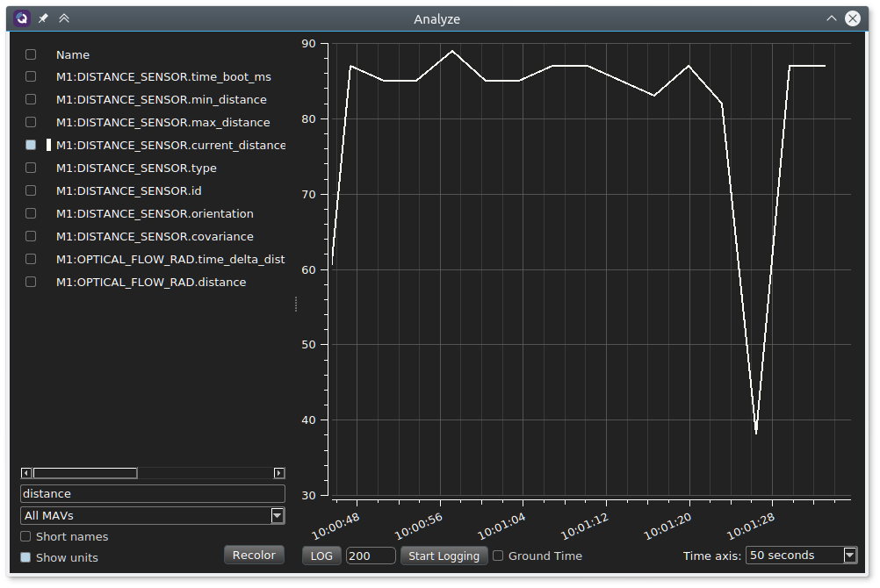This screenshot has height=588, width=880.
Task: Open the Time axis 50 seconds dropdown
Action: (801, 556)
